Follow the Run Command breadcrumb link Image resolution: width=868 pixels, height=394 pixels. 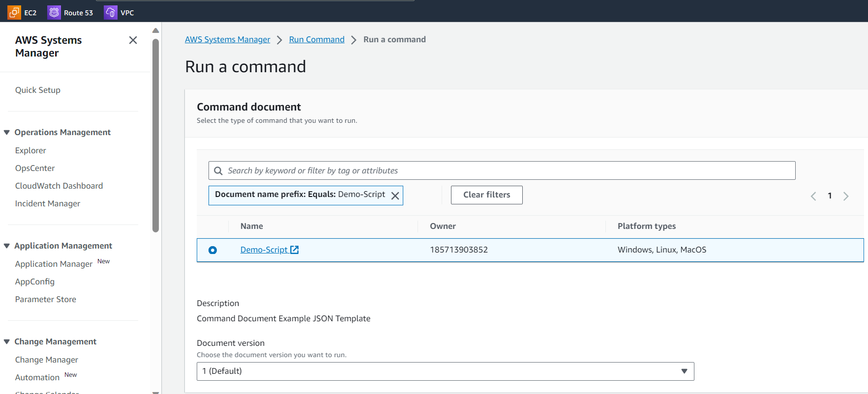coord(316,39)
